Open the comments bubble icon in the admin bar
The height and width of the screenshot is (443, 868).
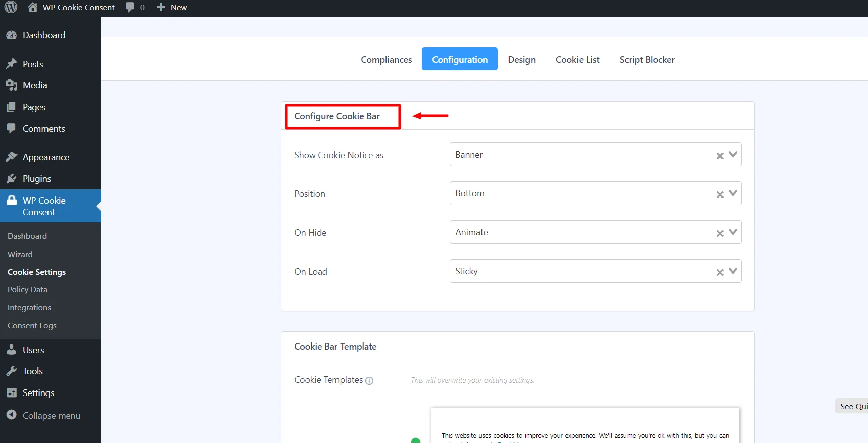(x=130, y=7)
